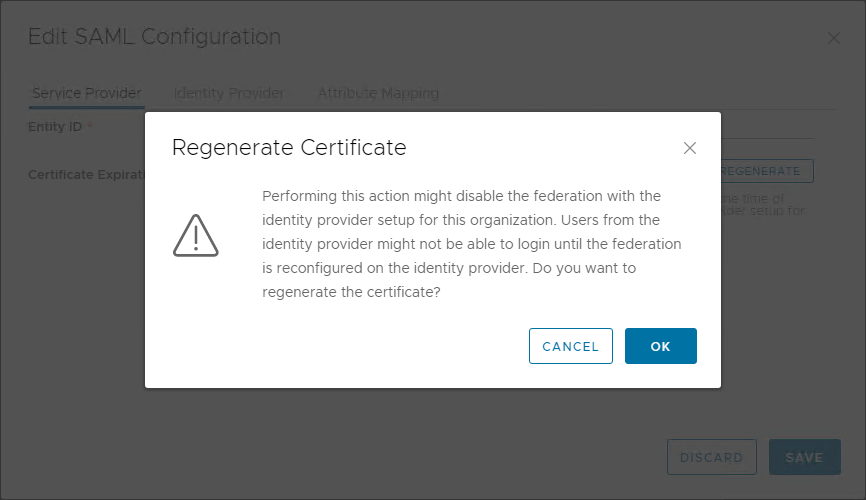The height and width of the screenshot is (500, 866).
Task: Cancel the certificate regeneration
Action: 570,346
